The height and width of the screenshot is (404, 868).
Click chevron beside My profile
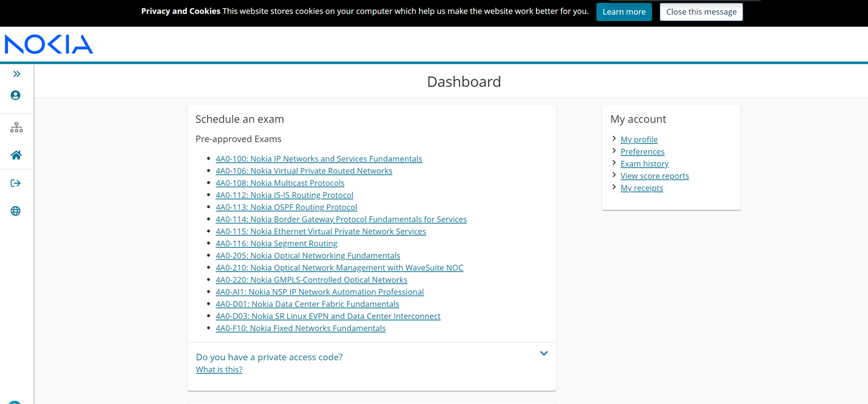tap(614, 139)
